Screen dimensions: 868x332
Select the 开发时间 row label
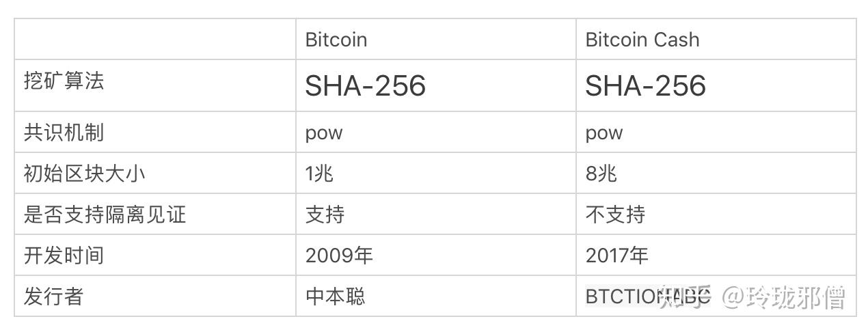click(64, 255)
